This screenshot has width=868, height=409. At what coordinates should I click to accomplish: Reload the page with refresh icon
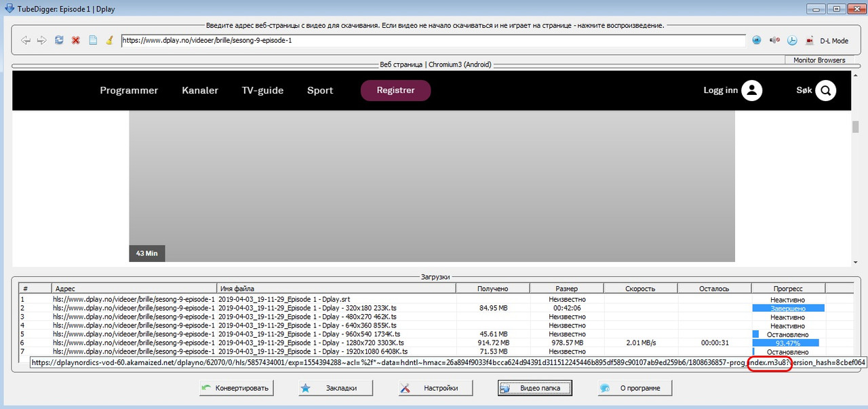tap(59, 41)
